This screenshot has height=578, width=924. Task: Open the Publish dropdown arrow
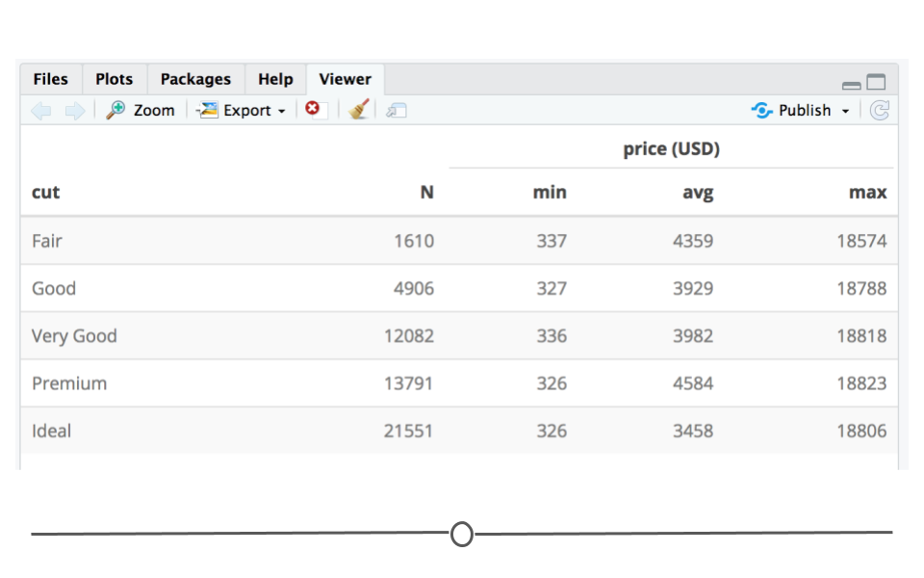tap(845, 111)
